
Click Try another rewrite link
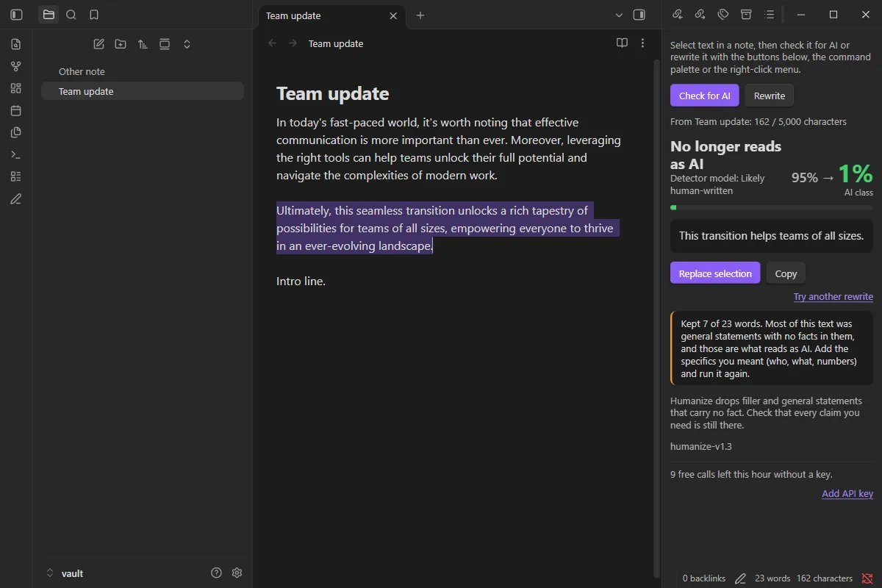[833, 297]
